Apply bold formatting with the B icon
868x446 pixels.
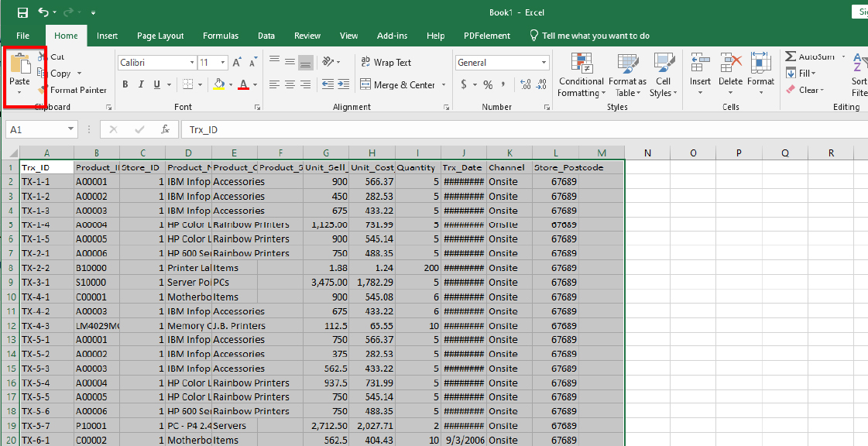click(x=125, y=84)
